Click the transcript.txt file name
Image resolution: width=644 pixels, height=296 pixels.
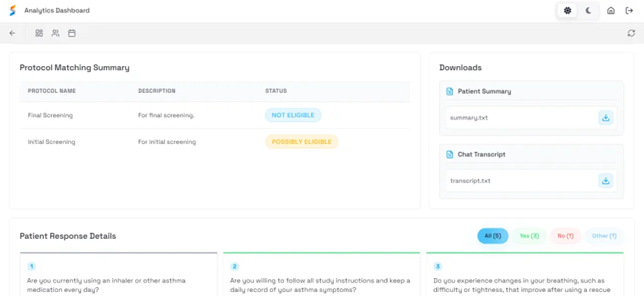point(470,180)
